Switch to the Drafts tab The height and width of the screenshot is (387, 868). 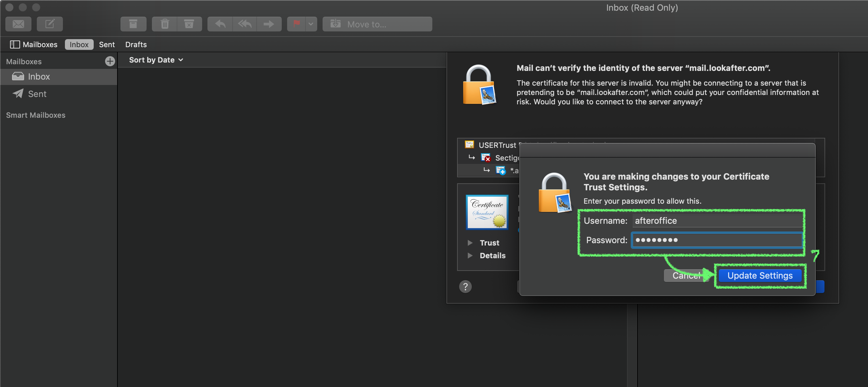pos(136,44)
